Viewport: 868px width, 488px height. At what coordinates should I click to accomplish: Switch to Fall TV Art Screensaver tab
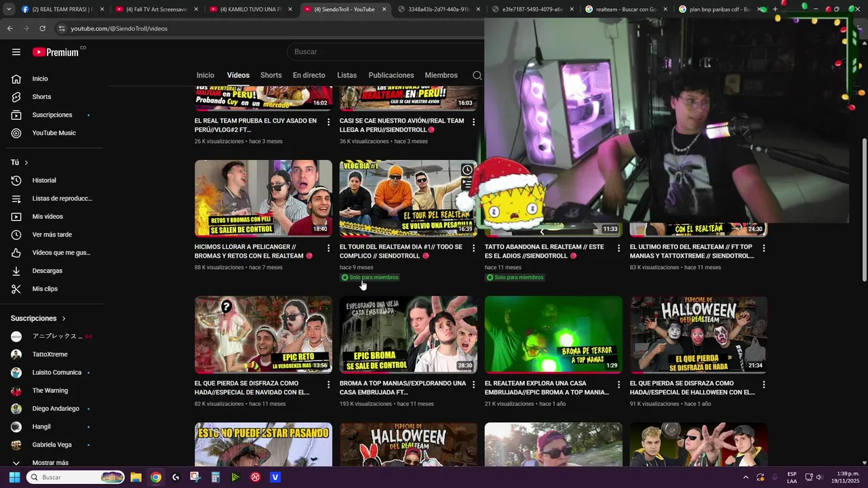[x=156, y=9]
